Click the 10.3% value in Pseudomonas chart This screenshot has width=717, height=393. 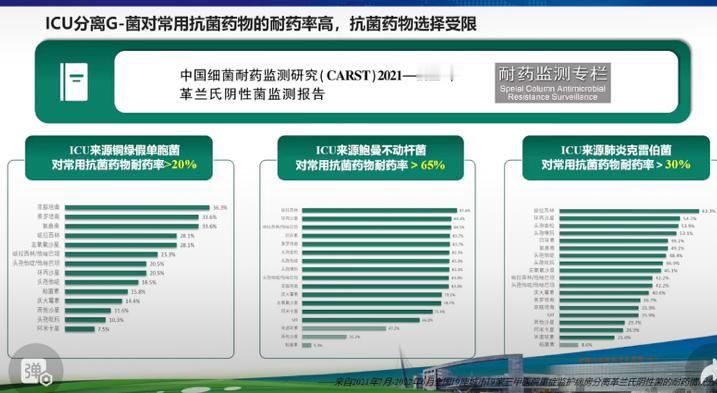pos(117,320)
